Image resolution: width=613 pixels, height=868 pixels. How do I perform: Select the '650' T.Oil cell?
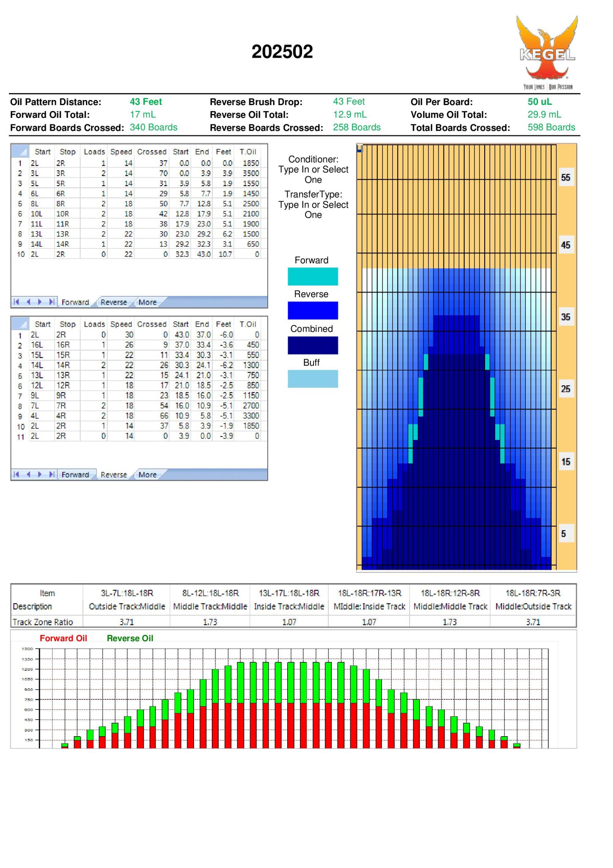point(247,244)
